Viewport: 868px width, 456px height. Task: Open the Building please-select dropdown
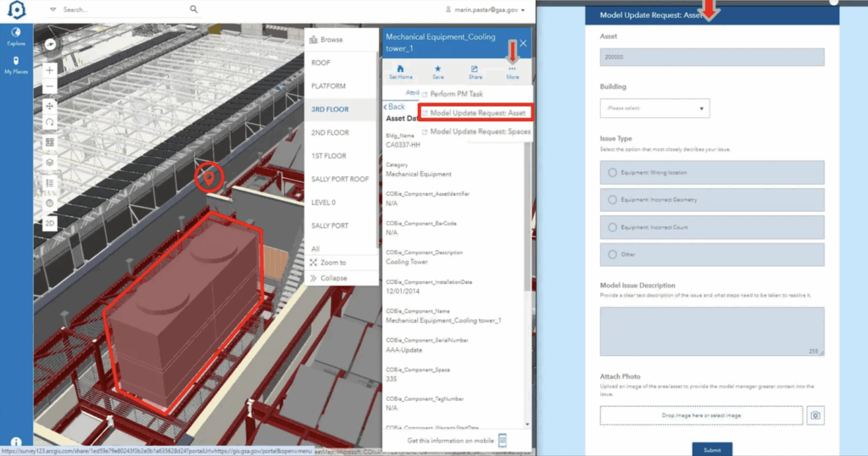(655, 108)
